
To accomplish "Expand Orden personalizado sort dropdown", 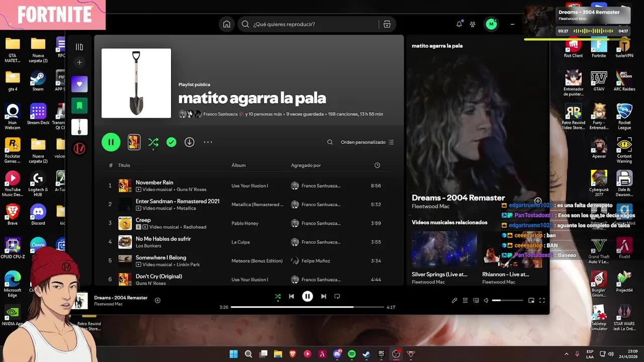I will (x=367, y=142).
